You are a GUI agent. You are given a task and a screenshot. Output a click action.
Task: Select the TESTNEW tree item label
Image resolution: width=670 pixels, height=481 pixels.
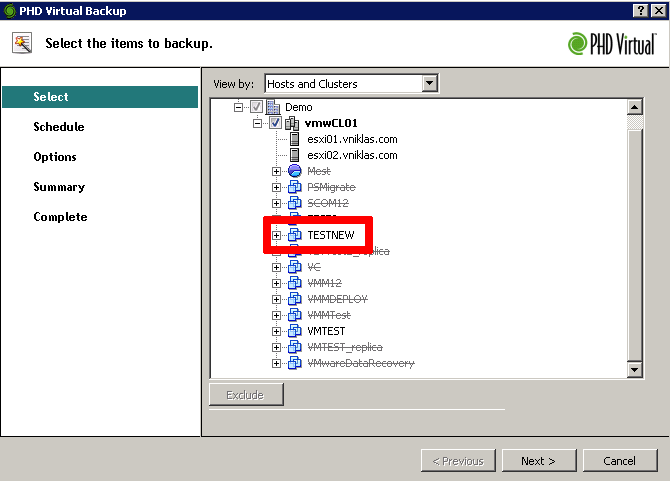click(x=331, y=235)
